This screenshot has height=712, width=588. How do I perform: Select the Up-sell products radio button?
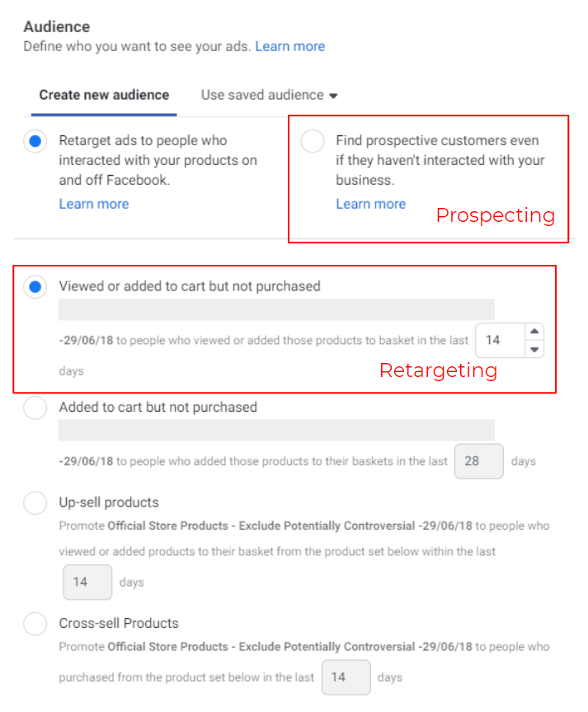coord(35,503)
